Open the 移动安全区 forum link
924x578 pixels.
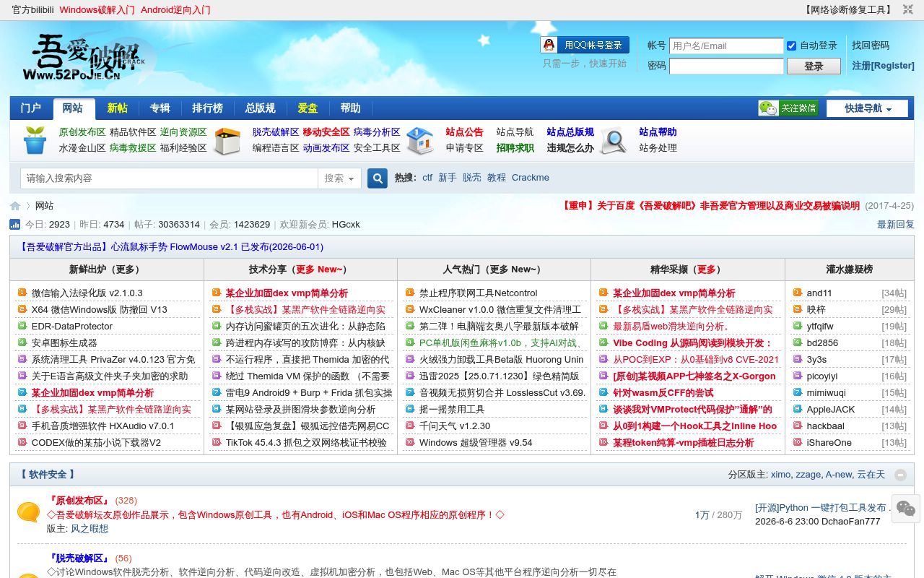(x=326, y=132)
